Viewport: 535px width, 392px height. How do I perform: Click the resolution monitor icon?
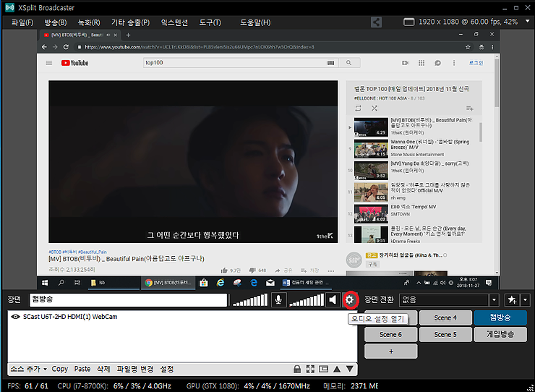(408, 22)
